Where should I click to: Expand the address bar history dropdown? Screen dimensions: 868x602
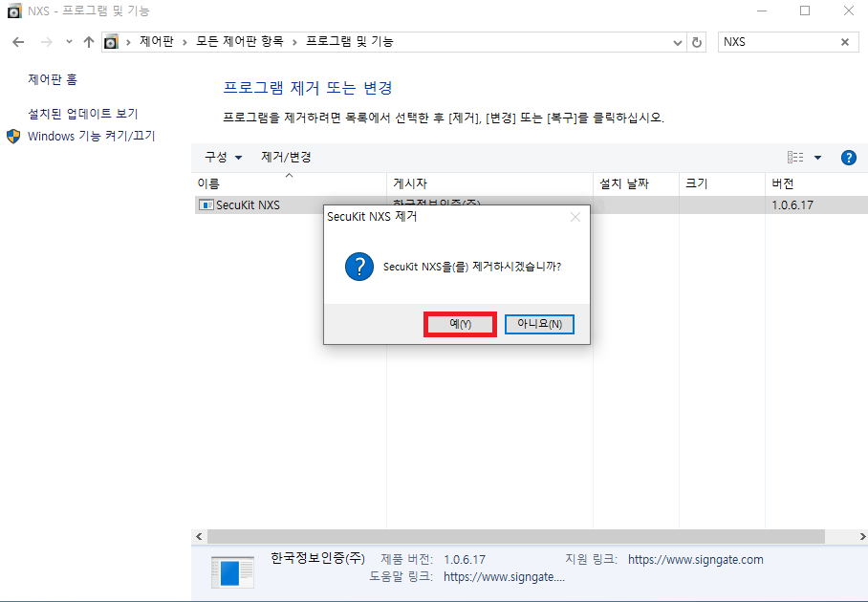point(677,42)
